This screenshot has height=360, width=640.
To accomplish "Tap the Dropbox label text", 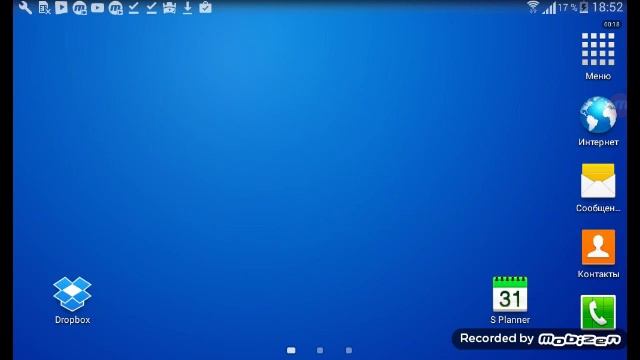I will coord(72,320).
